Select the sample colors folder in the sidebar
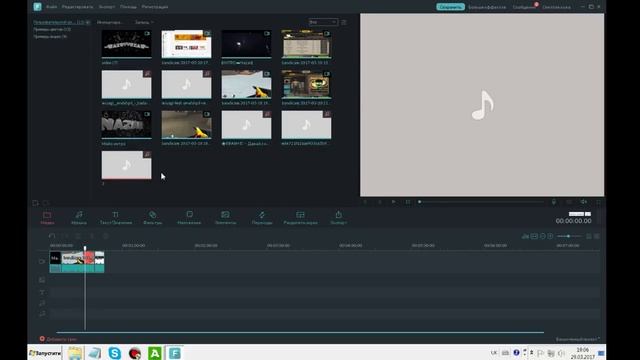The image size is (640, 360). pos(52,29)
